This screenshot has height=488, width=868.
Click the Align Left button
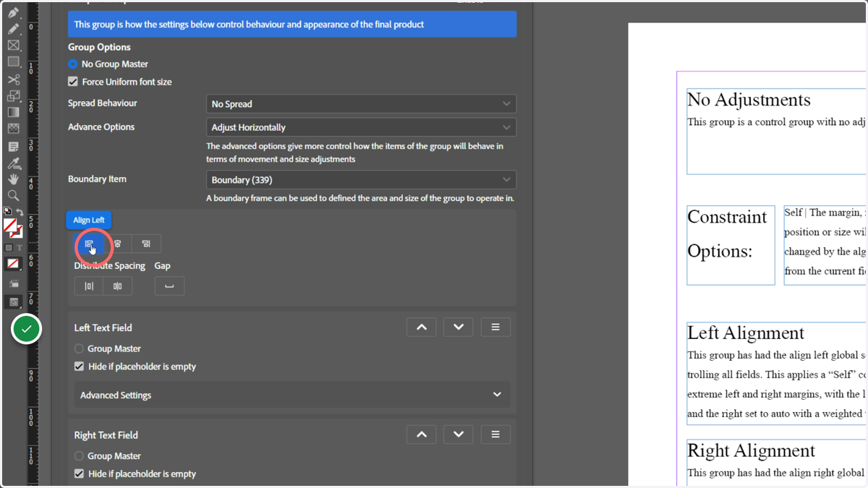(89, 244)
